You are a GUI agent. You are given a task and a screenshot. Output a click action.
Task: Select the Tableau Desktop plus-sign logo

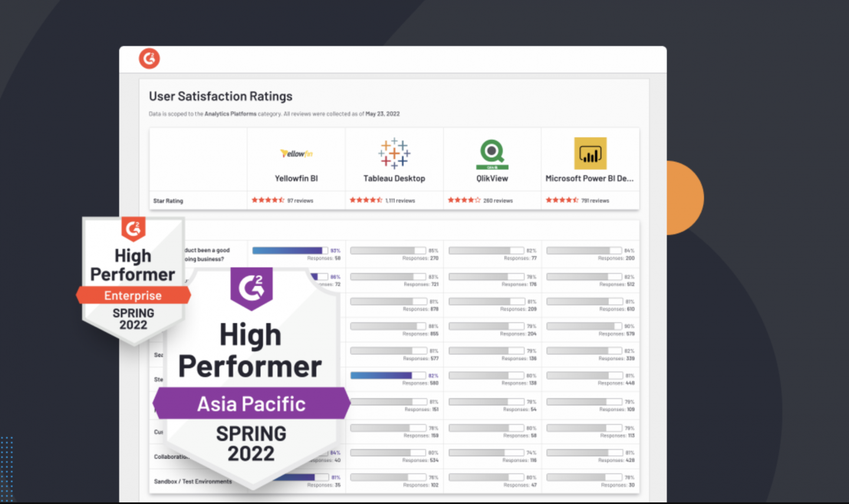coord(394,153)
